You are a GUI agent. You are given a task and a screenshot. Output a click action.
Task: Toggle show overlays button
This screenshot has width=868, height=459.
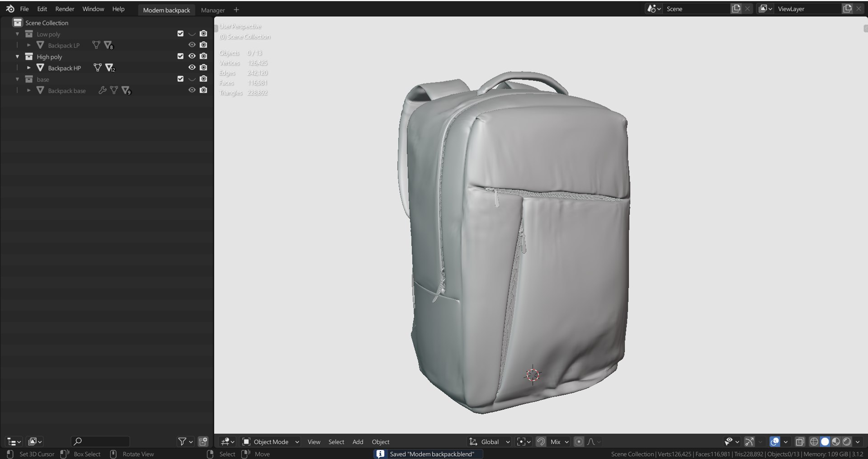point(774,441)
